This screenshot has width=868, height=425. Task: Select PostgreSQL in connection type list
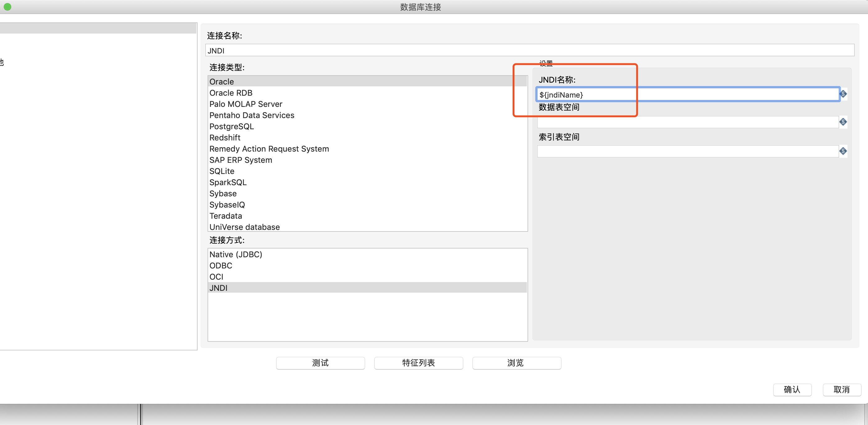[231, 126]
